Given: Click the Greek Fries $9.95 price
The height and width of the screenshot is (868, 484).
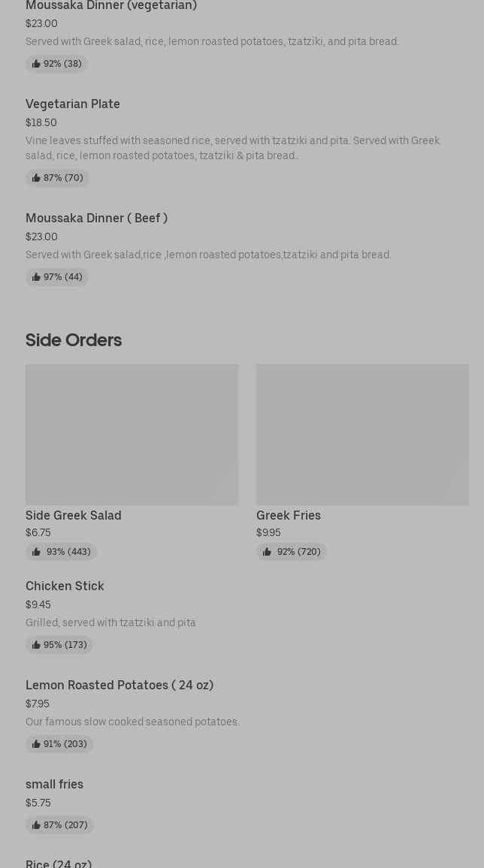Looking at the screenshot, I should [268, 533].
